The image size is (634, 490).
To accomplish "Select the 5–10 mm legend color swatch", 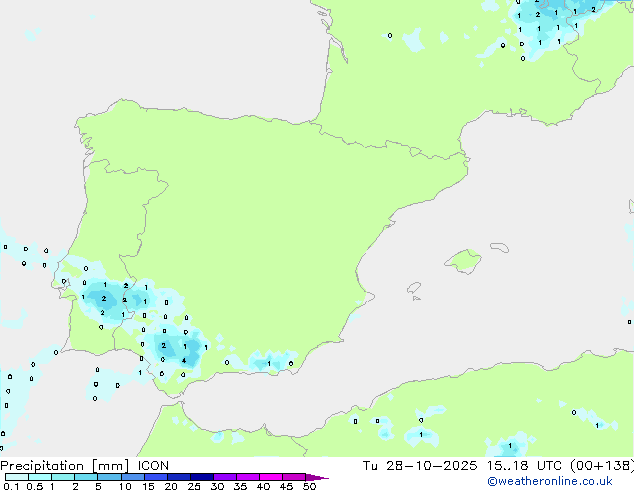I will point(110,477).
